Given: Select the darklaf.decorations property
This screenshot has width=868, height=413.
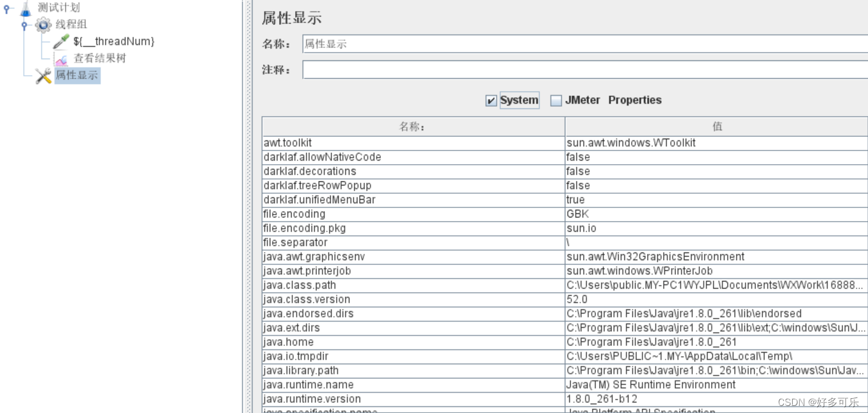Looking at the screenshot, I should click(x=413, y=171).
